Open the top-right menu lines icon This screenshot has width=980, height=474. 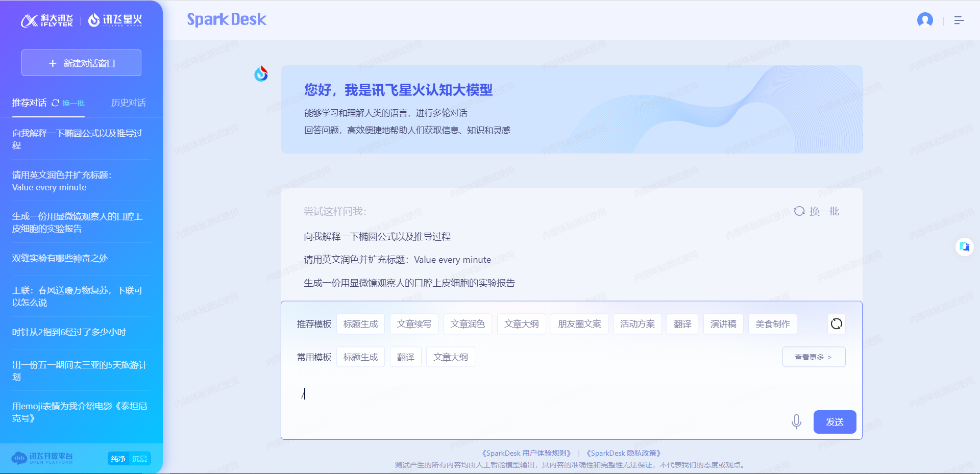(x=959, y=20)
